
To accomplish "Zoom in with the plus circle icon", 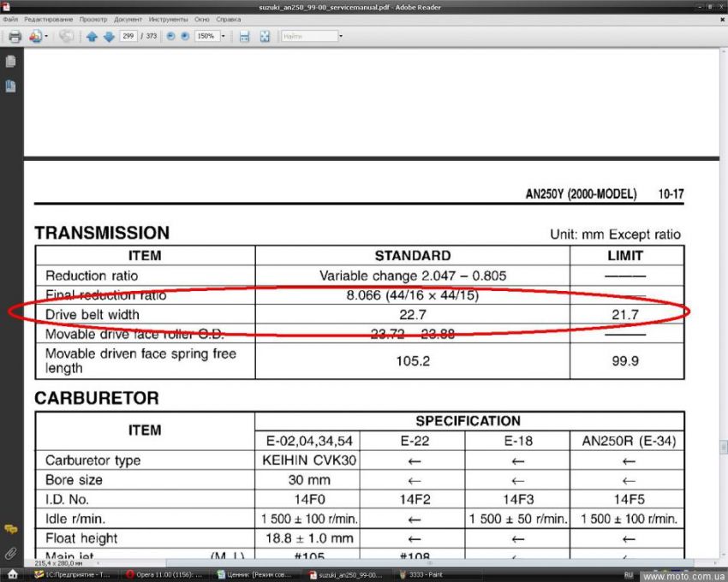I will [185, 36].
